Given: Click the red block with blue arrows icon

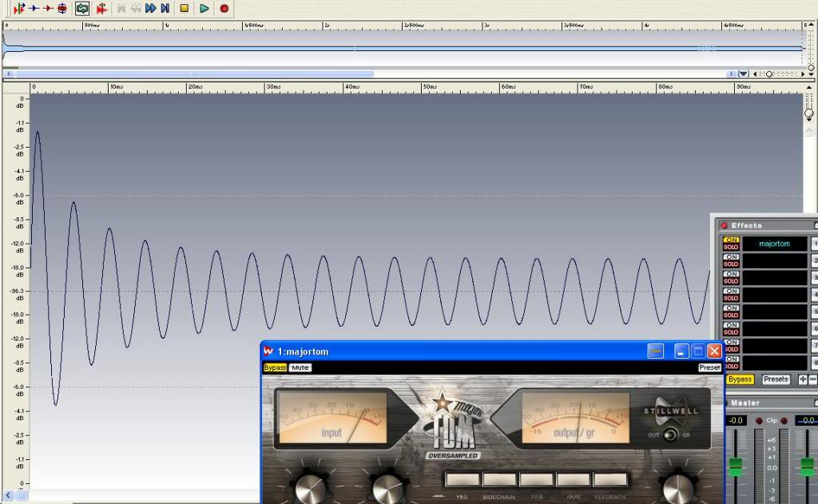Looking at the screenshot, I should tap(62, 8).
